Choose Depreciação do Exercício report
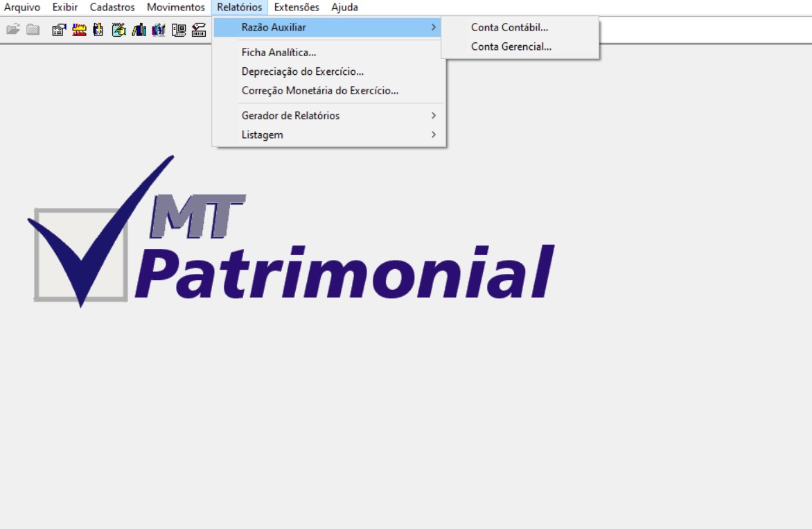Viewport: 812px width, 529px height. [x=327, y=71]
